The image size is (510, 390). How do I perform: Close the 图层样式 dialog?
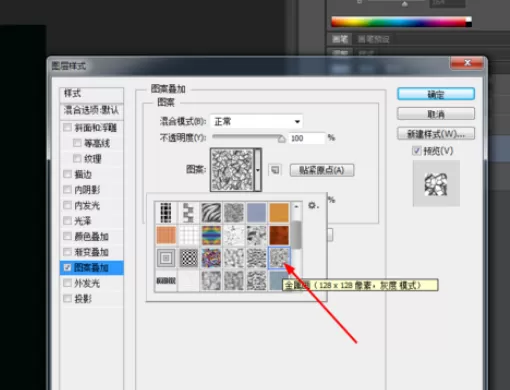click(x=467, y=63)
